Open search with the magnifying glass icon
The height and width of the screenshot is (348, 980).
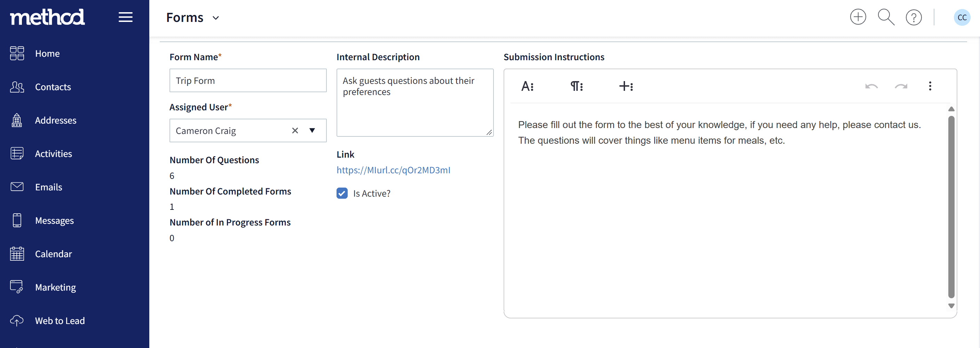[x=886, y=17]
